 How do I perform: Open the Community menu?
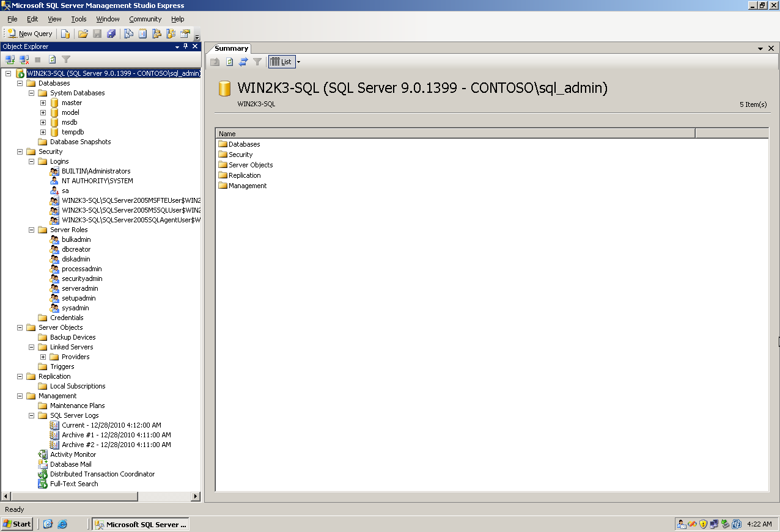pyautogui.click(x=145, y=19)
